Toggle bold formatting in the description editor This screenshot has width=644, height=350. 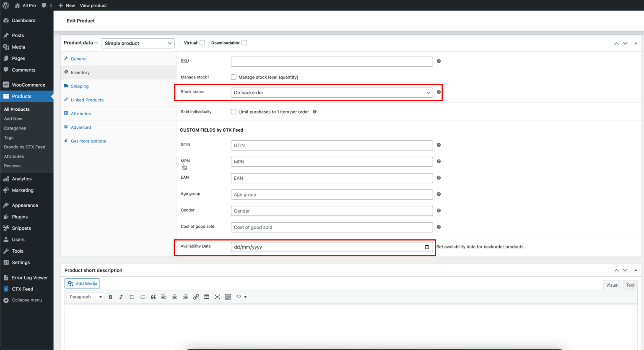click(110, 297)
